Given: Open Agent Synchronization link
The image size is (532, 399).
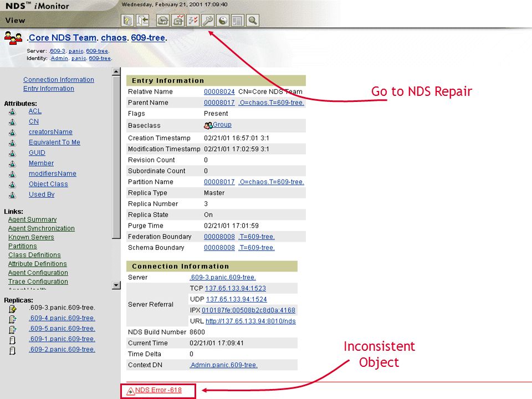Looking at the screenshot, I should (42, 228).
